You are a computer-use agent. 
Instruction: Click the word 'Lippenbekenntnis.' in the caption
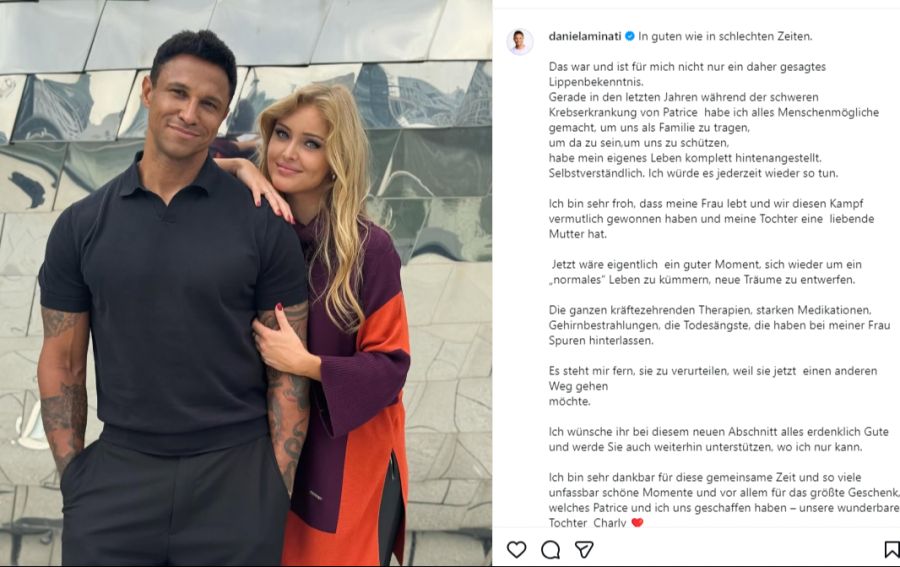596,81
